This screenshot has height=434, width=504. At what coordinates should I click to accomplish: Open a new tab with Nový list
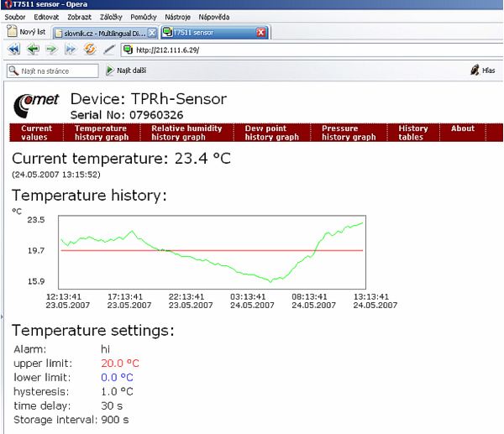tap(26, 32)
